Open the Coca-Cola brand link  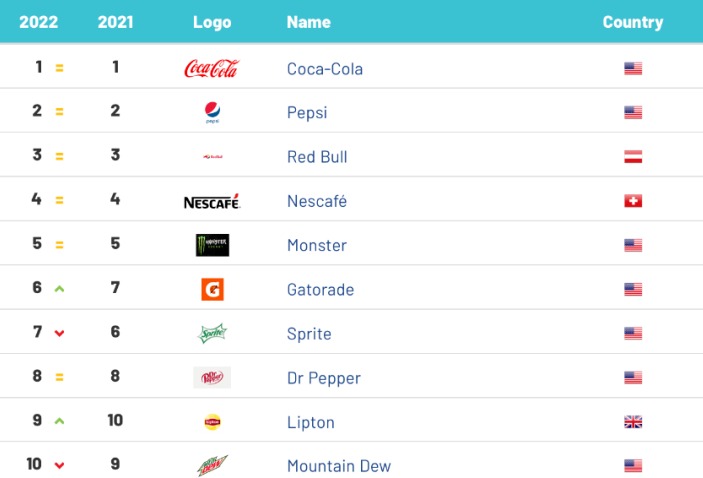point(325,69)
